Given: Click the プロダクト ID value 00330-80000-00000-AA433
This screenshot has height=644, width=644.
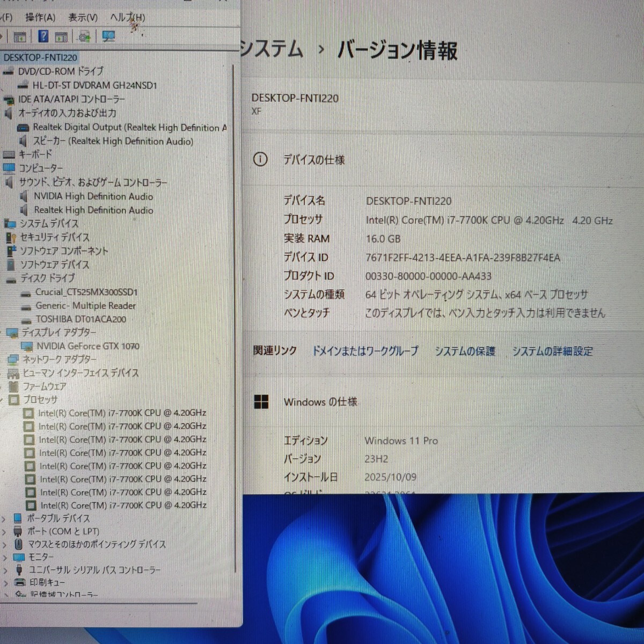Looking at the screenshot, I should pos(428,276).
